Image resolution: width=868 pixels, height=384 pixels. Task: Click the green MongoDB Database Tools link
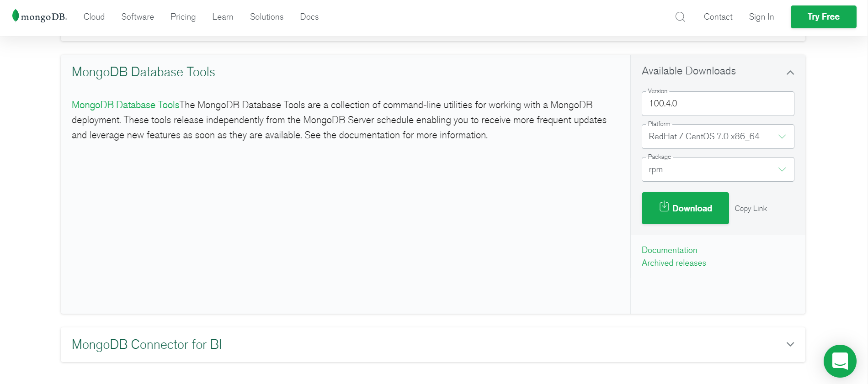(126, 105)
